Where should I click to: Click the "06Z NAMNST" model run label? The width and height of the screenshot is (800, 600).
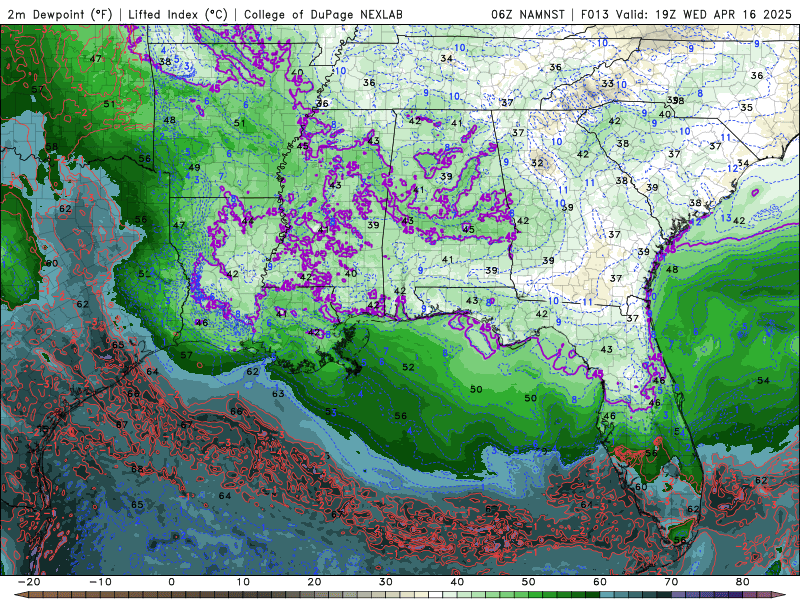(x=528, y=15)
